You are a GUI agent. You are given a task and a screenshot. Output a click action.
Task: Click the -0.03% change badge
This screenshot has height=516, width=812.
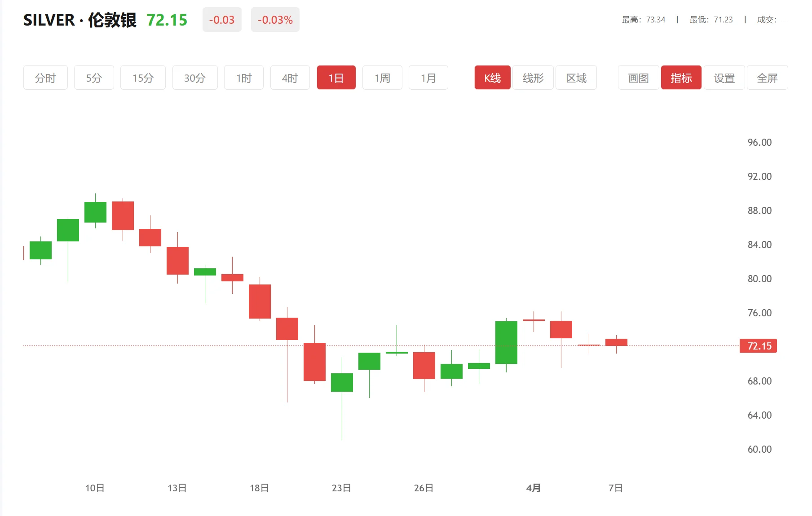[275, 20]
